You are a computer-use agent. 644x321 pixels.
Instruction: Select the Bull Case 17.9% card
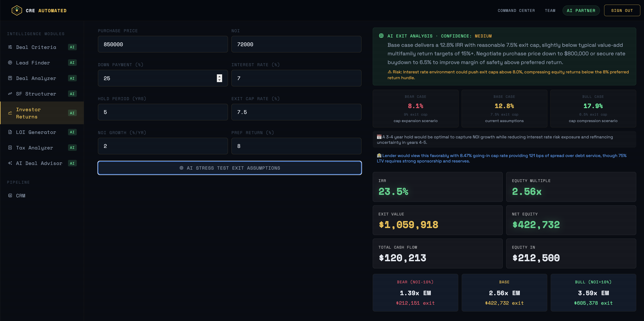(x=593, y=108)
